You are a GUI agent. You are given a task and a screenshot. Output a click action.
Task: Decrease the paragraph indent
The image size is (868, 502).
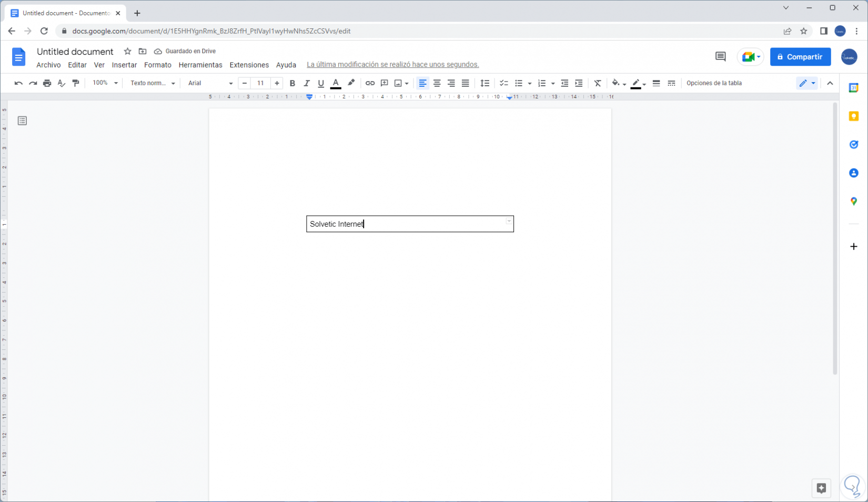click(564, 83)
